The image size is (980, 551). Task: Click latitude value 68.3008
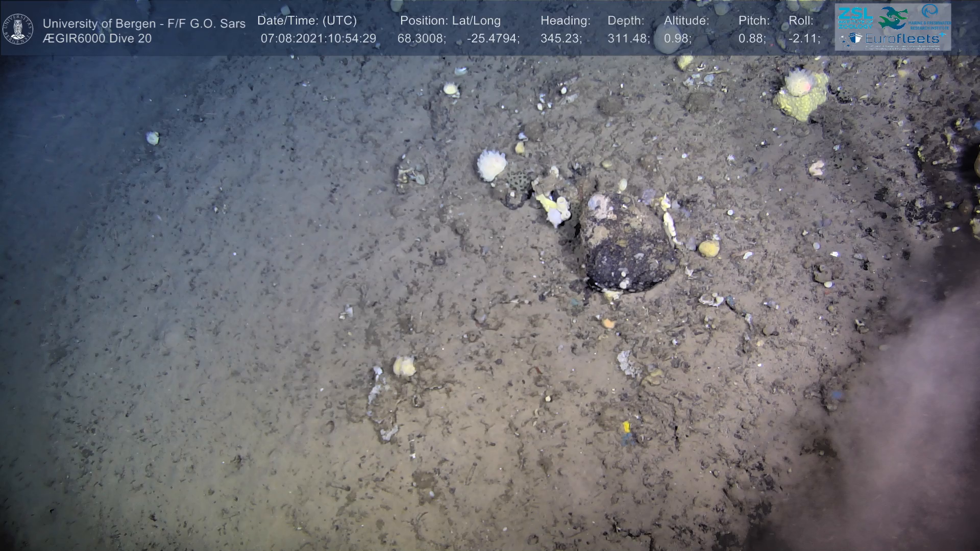pyautogui.click(x=421, y=39)
